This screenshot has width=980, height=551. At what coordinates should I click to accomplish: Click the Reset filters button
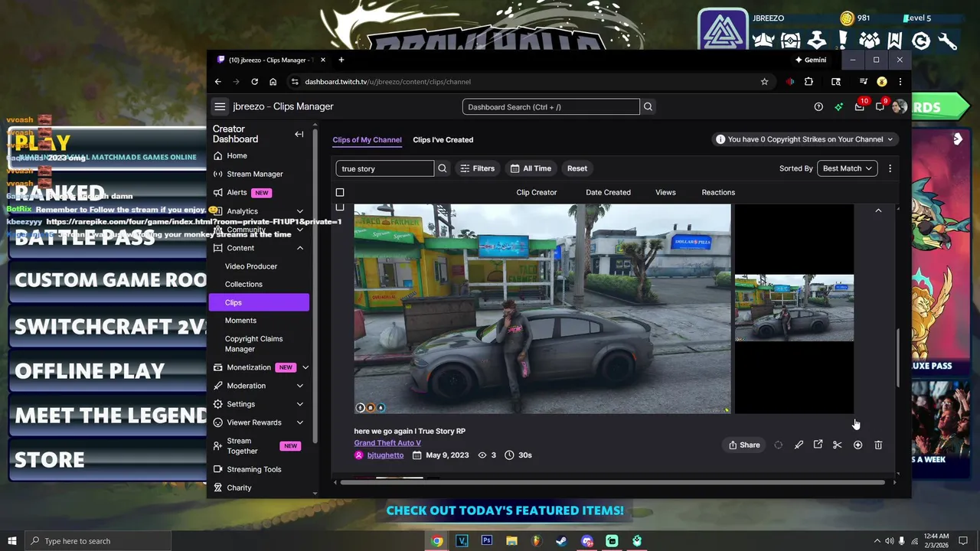pos(577,168)
